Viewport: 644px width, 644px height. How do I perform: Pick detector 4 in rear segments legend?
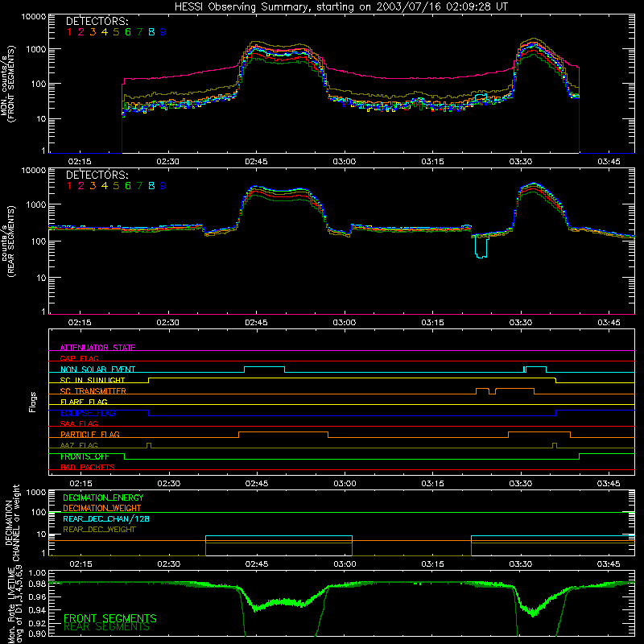point(105,186)
